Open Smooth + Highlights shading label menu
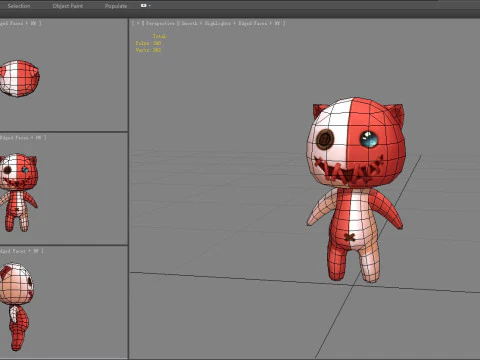The image size is (480, 360). 206,23
